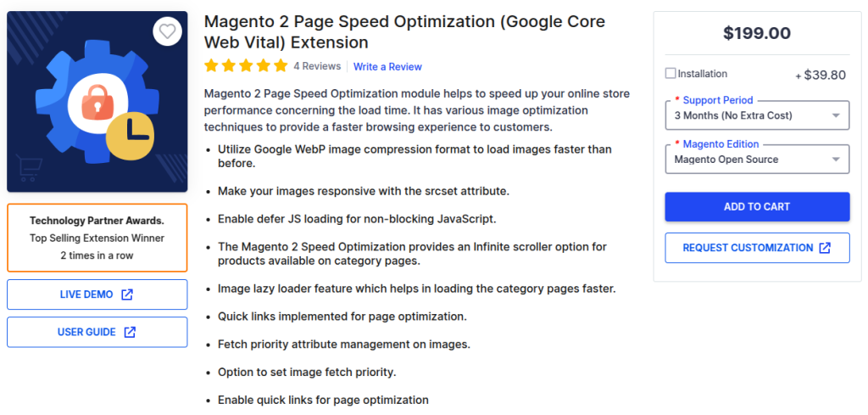Click the Add to Cart button
Screen dimensions: 868x415
pyautogui.click(x=757, y=207)
